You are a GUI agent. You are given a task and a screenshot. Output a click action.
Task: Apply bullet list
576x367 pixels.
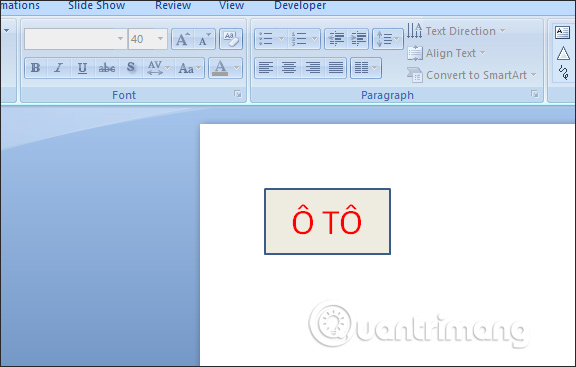coord(266,39)
